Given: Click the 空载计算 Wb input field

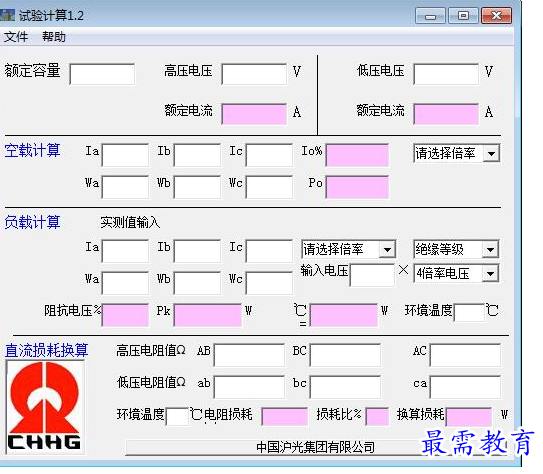Looking at the screenshot, I should click(x=197, y=187).
